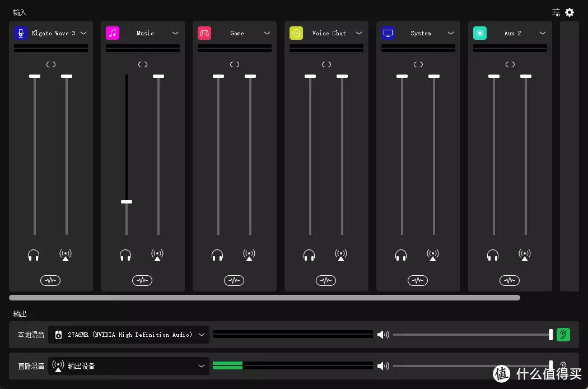Click the 直播混音 label
This screenshot has width=588, height=389.
[x=31, y=365]
